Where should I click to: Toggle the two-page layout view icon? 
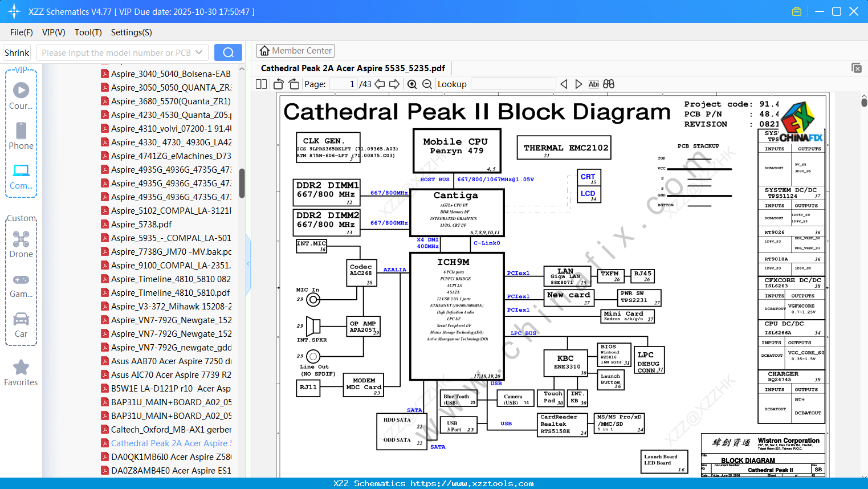coord(262,84)
